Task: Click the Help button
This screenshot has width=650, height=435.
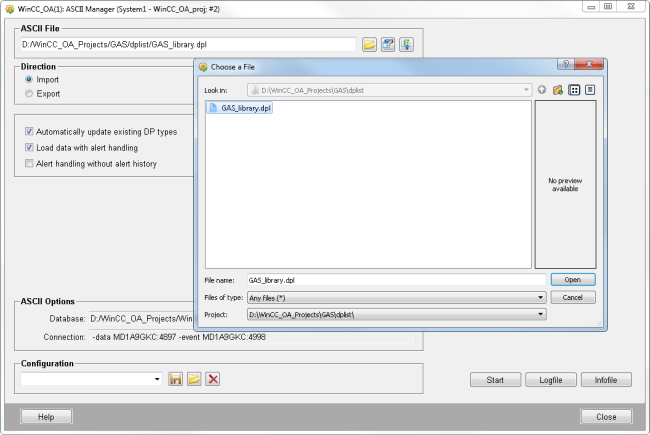Action: (x=46, y=417)
